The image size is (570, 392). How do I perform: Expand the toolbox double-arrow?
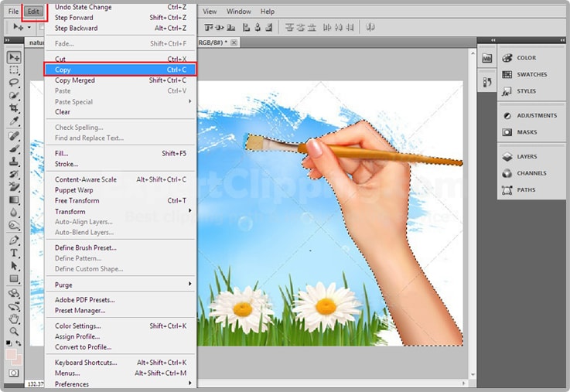pyautogui.click(x=8, y=40)
